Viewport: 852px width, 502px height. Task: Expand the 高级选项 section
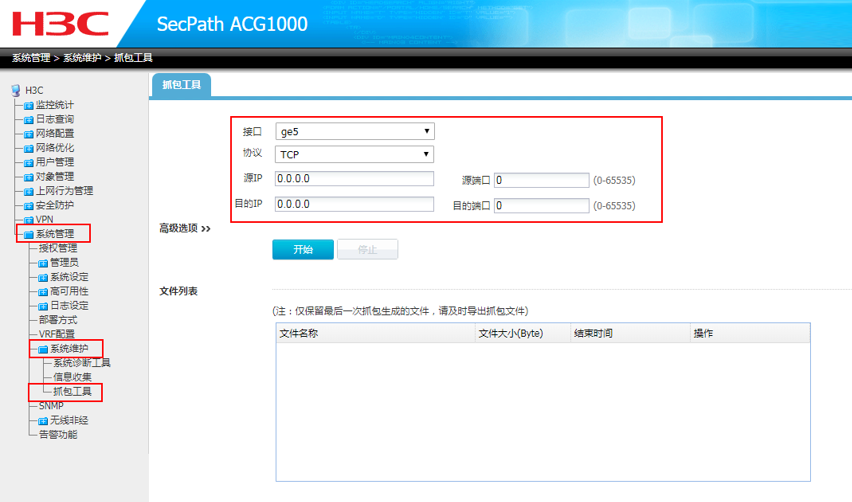185,228
